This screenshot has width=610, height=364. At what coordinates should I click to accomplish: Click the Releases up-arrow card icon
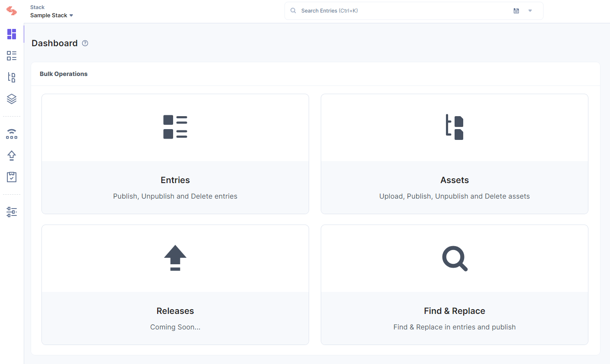[x=175, y=258]
